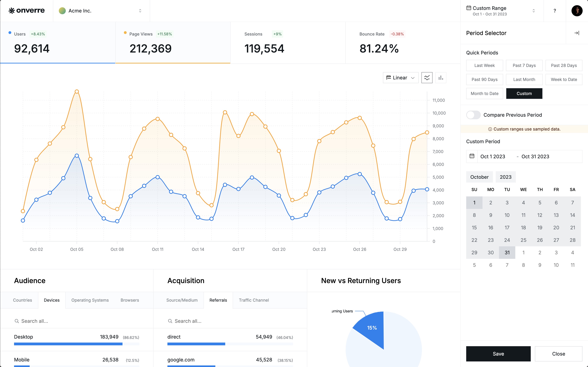Viewport: 588px width, 367px height.
Task: Click calendar icon in Custom Period field
Action: click(472, 156)
